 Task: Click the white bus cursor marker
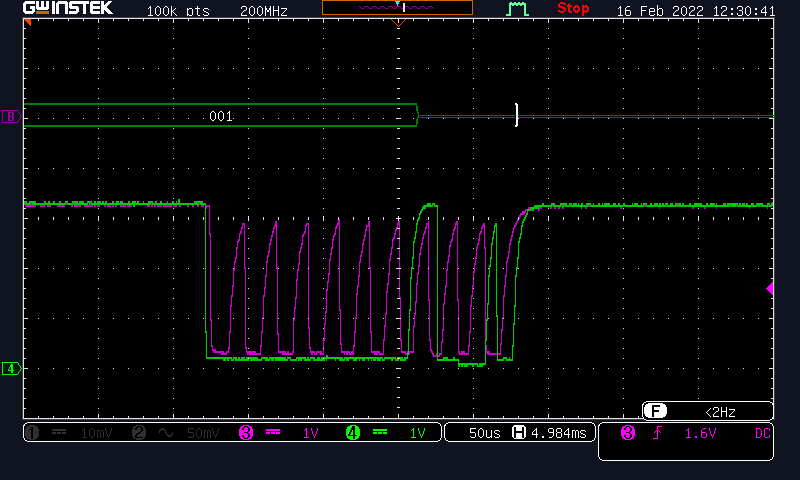[516, 115]
